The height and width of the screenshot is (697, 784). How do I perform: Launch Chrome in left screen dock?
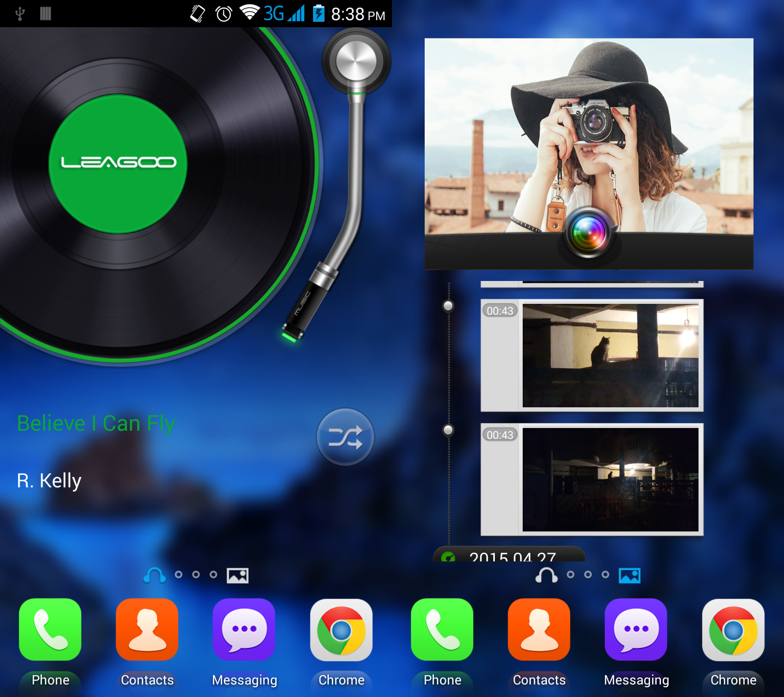point(341,630)
